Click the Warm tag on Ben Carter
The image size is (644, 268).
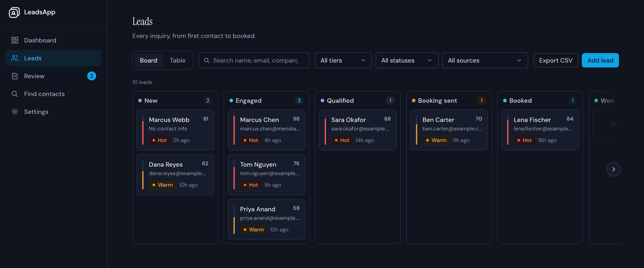pyautogui.click(x=436, y=140)
